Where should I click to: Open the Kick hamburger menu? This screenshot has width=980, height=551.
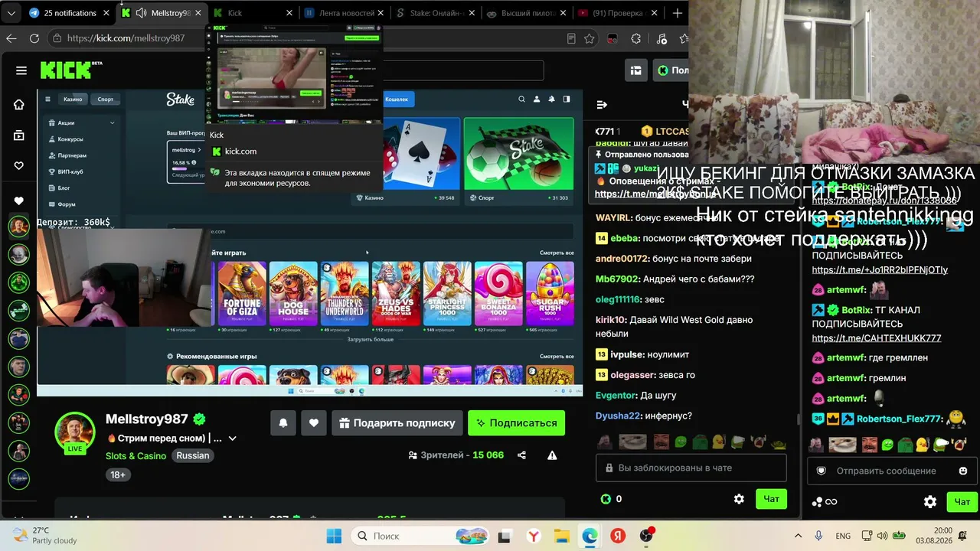[x=21, y=70]
